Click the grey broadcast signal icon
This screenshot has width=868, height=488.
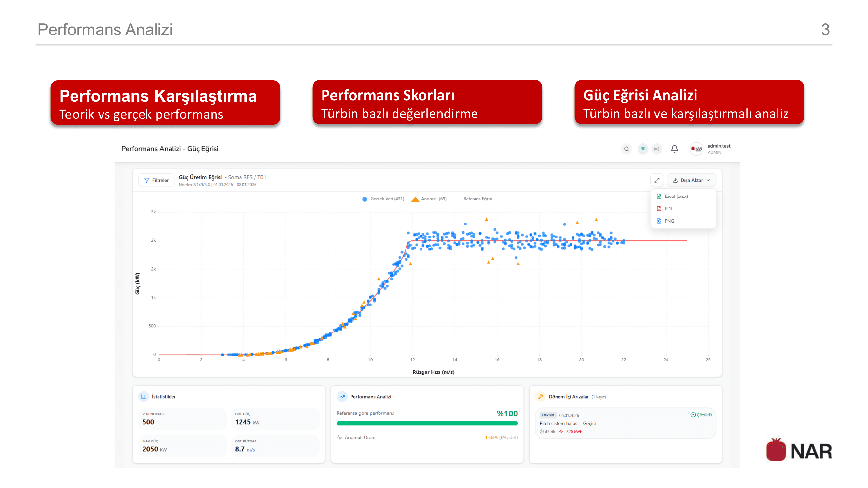coord(656,149)
